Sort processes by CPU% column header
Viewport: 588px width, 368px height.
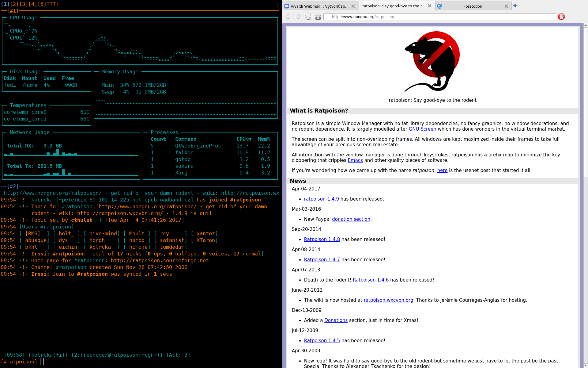(244, 139)
